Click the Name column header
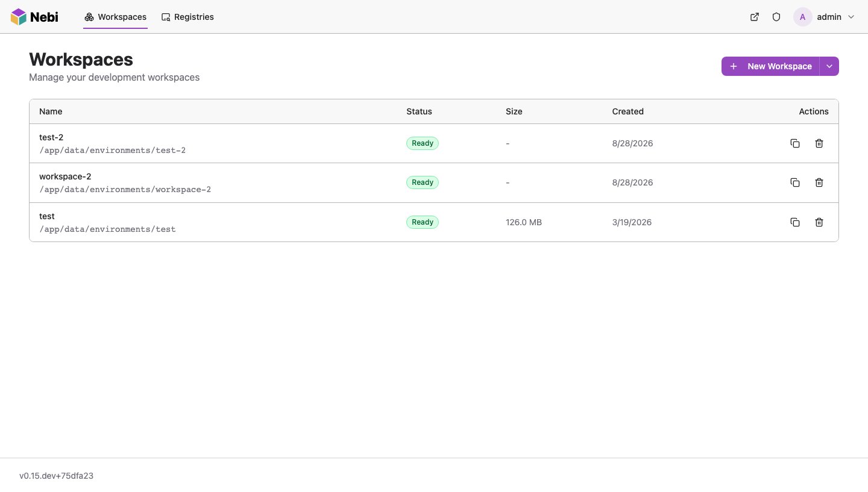The height and width of the screenshot is (492, 868). click(x=51, y=111)
